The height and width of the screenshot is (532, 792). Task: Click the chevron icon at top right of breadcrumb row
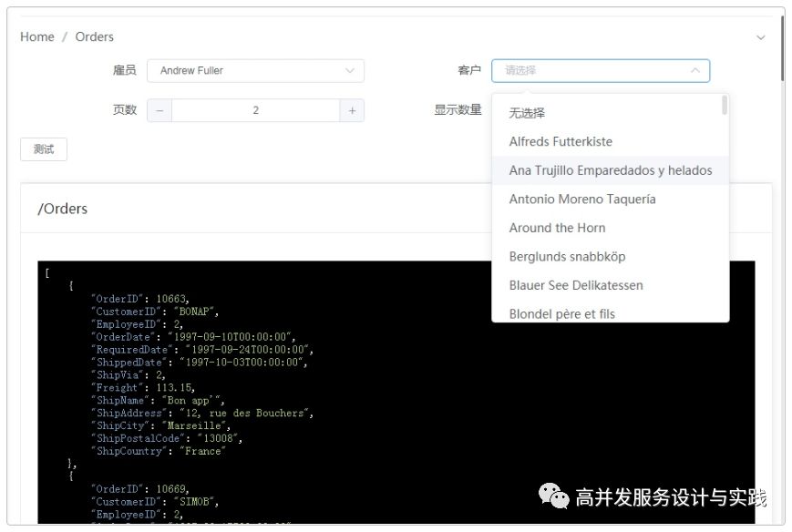(x=762, y=37)
